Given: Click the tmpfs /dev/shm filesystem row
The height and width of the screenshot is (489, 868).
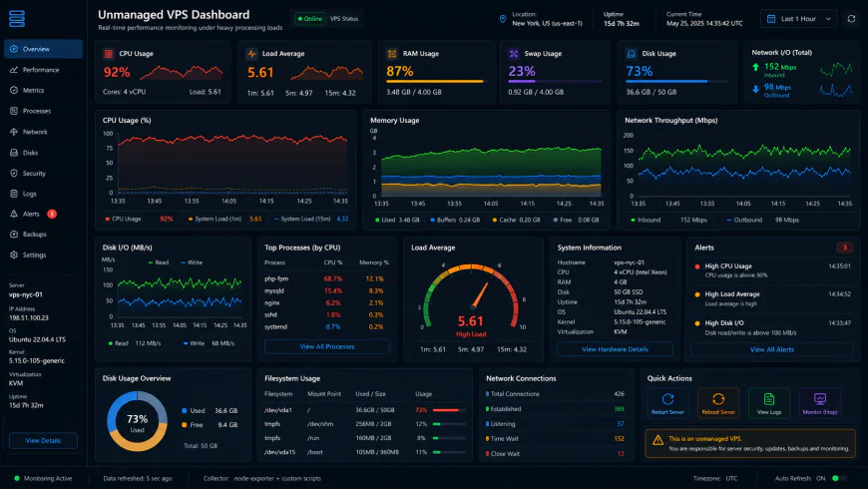Looking at the screenshot, I should [x=365, y=424].
